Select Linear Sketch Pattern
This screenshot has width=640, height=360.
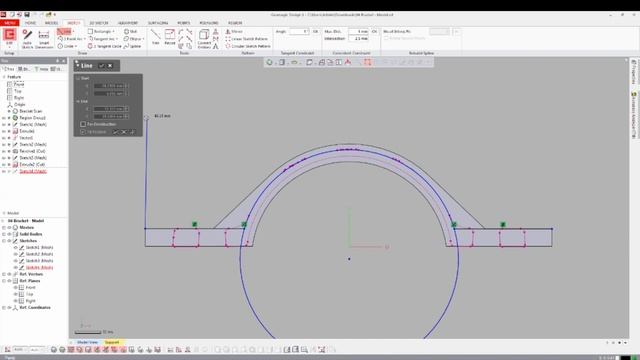pyautogui.click(x=247, y=39)
